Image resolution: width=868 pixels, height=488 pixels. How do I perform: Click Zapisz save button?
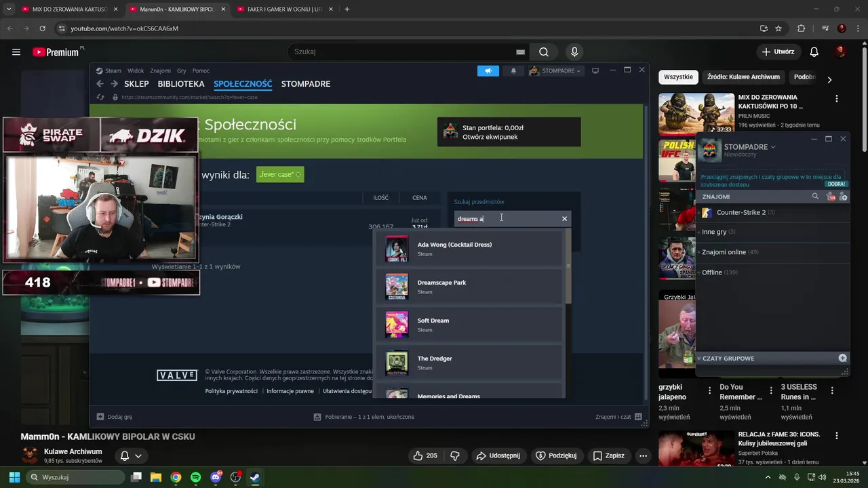click(x=608, y=455)
